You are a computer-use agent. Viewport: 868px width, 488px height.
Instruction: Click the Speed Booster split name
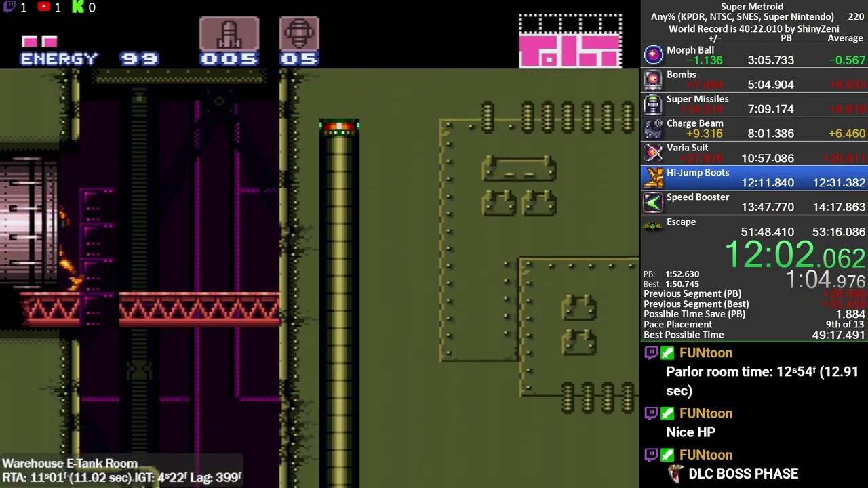click(x=698, y=197)
